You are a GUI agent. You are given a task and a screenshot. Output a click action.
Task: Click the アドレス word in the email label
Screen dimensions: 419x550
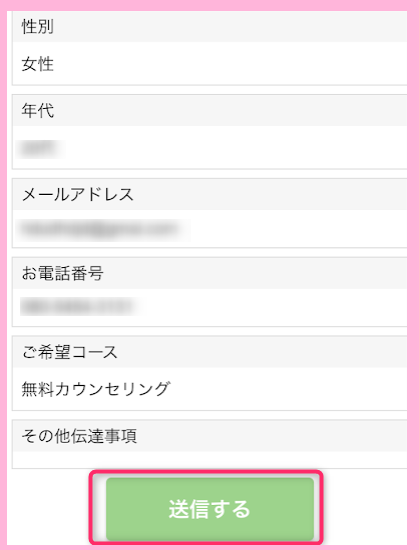(x=102, y=195)
